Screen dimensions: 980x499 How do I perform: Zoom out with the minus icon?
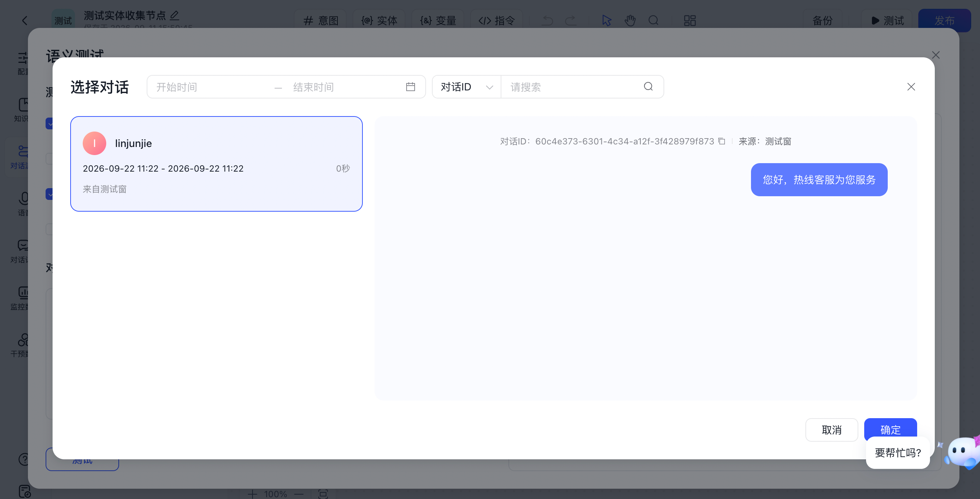pos(299,494)
